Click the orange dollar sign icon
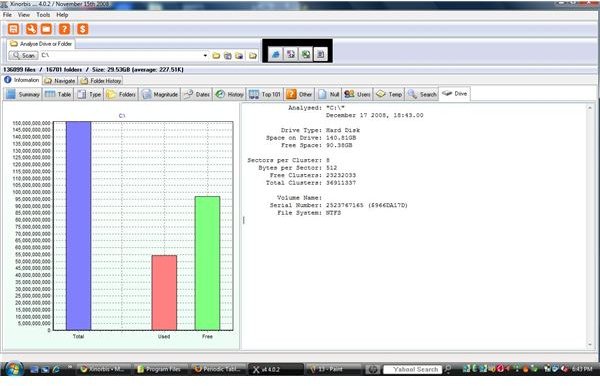The height and width of the screenshot is (386, 600). tap(82, 29)
